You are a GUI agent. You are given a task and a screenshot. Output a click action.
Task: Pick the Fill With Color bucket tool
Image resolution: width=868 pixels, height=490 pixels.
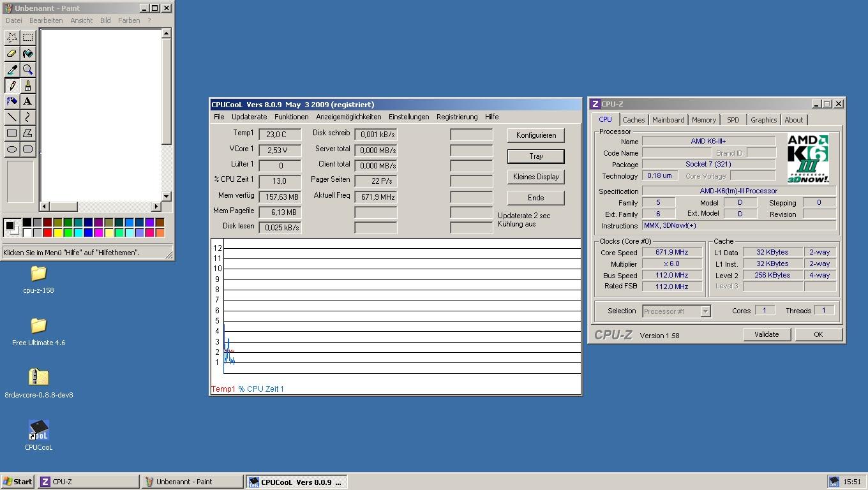(x=27, y=54)
